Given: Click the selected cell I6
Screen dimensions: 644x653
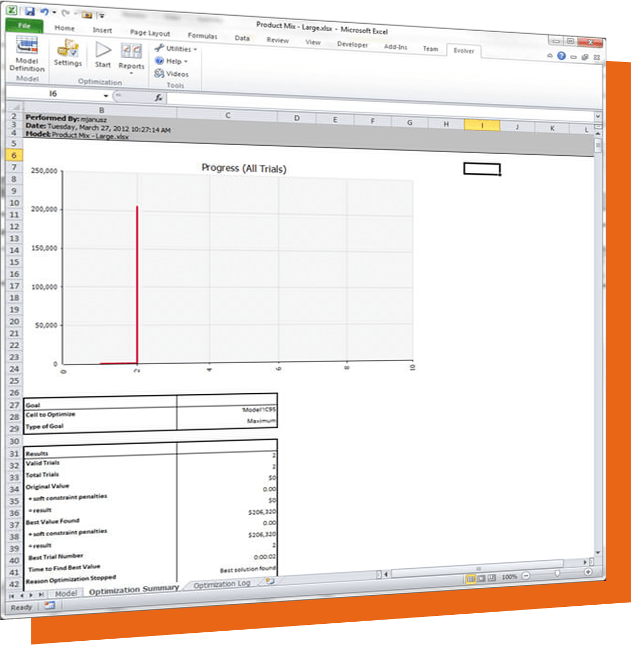Looking at the screenshot, I should 482,169.
